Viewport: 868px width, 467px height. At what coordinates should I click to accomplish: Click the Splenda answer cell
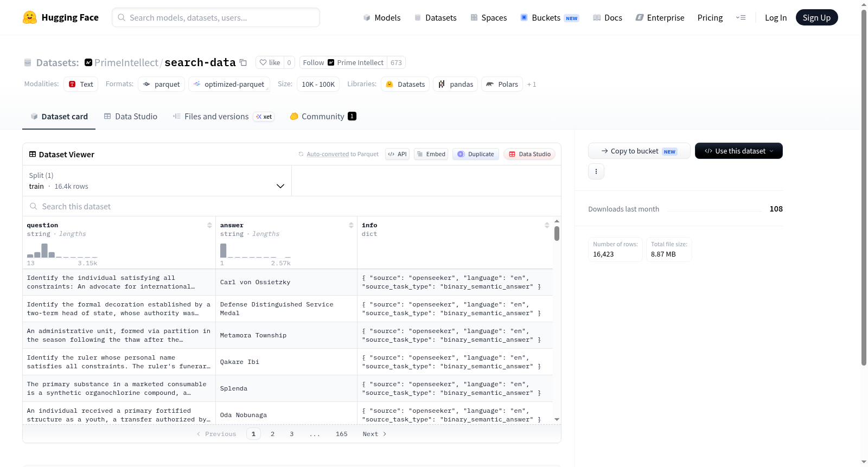(x=286, y=388)
